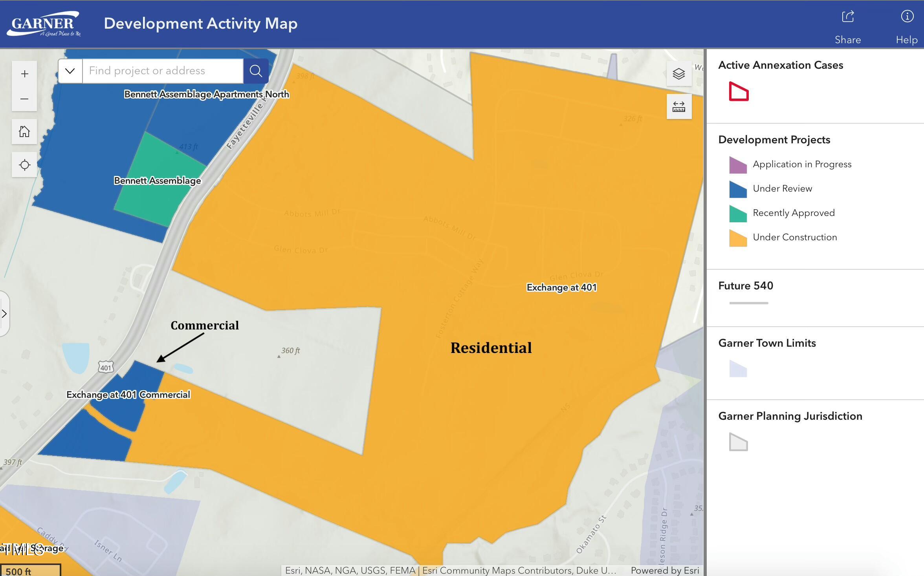The image size is (924, 576).
Task: Click the Under Construction orange swatch
Action: pos(738,238)
